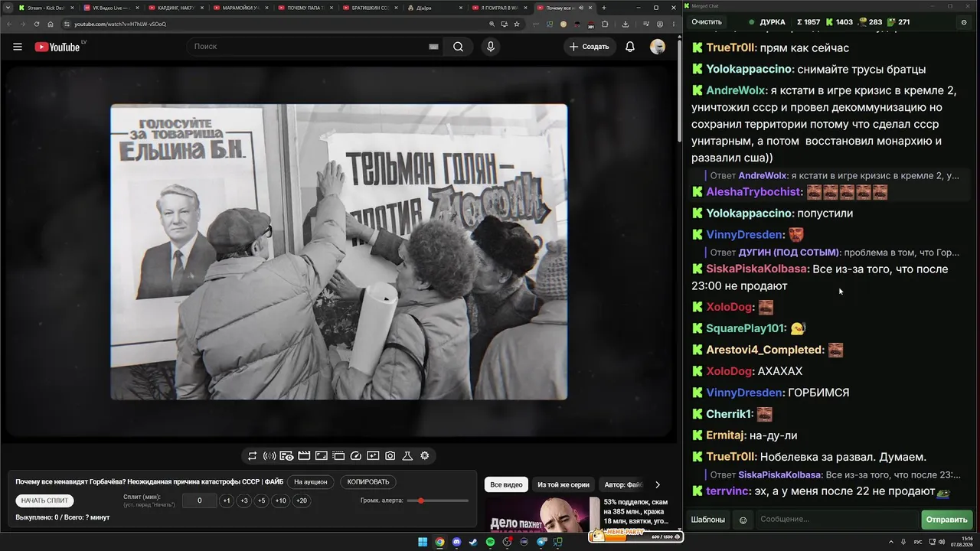The image size is (980, 551).
Task: Click username 'AndreWolx' in chat
Action: click(x=737, y=90)
